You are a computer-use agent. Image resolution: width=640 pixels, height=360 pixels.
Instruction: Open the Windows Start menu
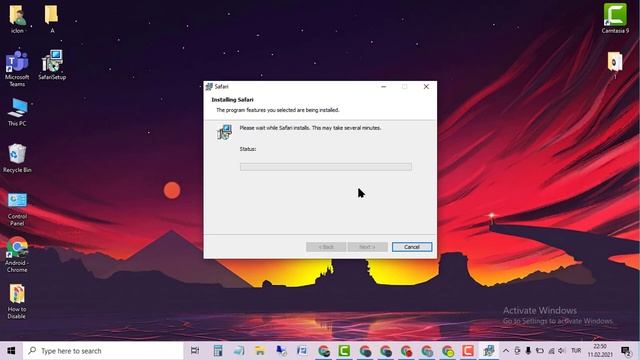click(x=11, y=351)
